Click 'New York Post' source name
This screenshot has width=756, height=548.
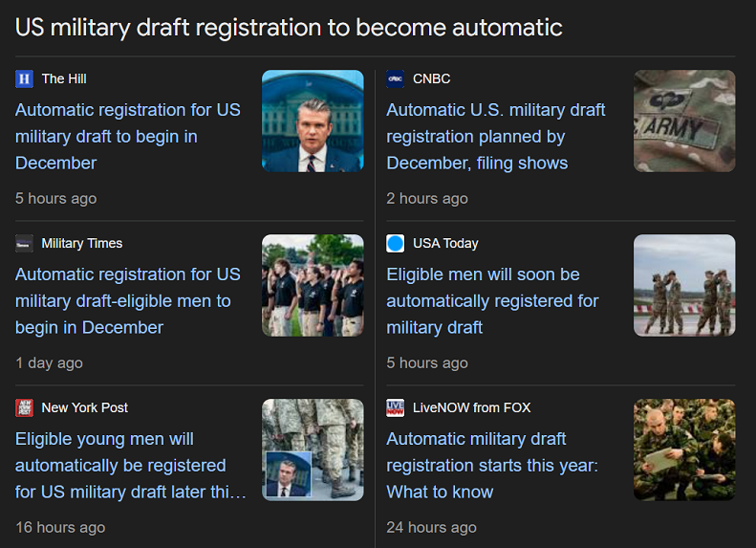pyautogui.click(x=85, y=407)
